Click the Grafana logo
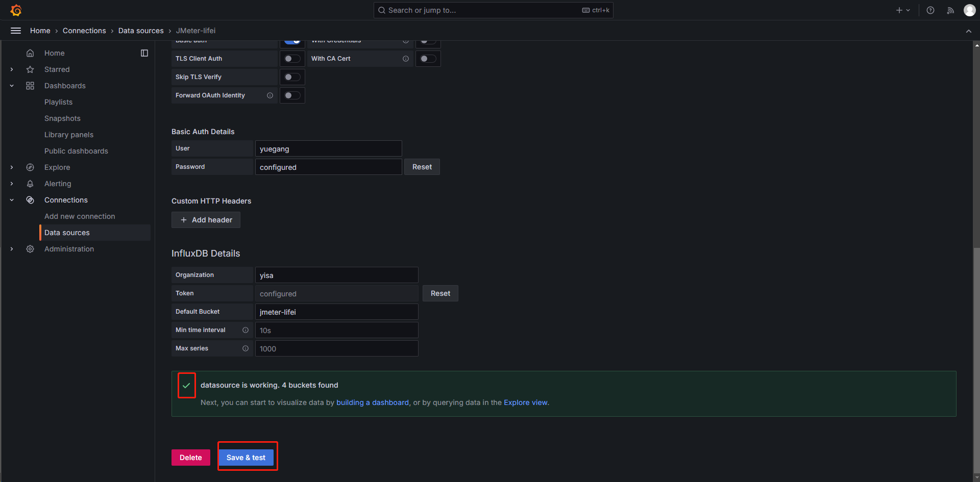Image resolution: width=980 pixels, height=482 pixels. click(16, 10)
